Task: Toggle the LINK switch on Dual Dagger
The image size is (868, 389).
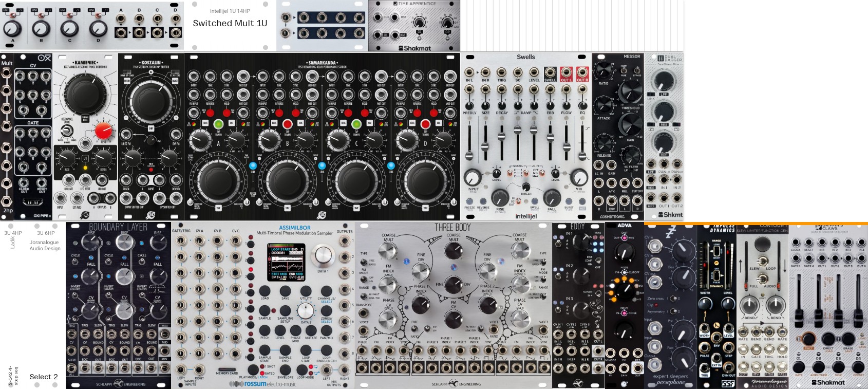Action: tap(651, 93)
